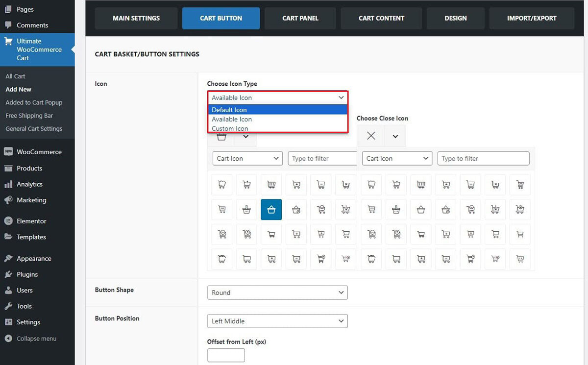Click the Offset from Left (px) label
Image resolution: width=588 pixels, height=365 pixels.
point(237,341)
